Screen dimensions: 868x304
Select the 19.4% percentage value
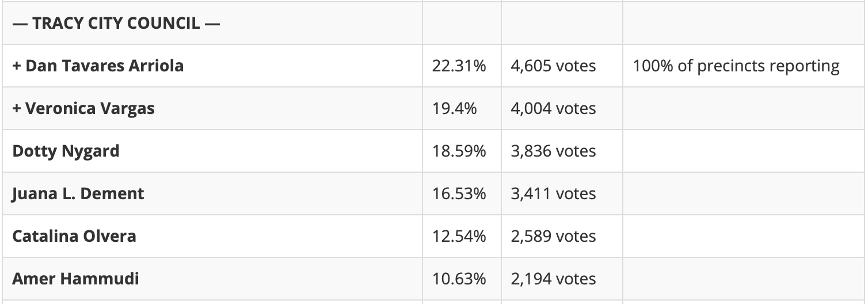click(x=454, y=109)
